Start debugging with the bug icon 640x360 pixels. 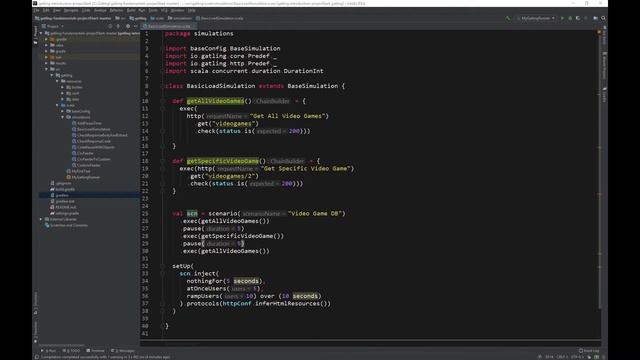coord(570,18)
